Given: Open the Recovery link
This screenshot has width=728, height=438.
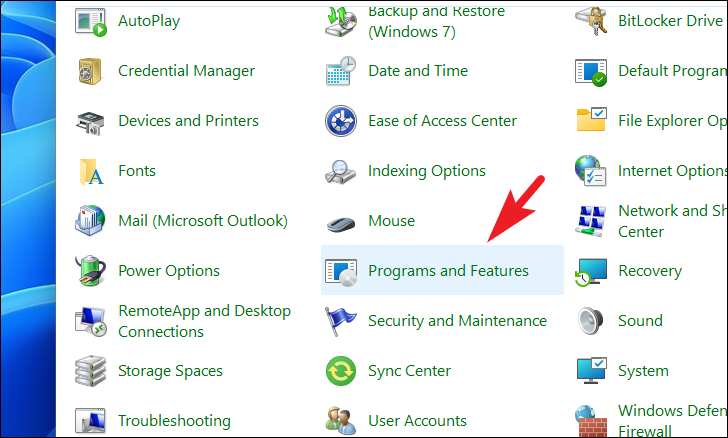Looking at the screenshot, I should (650, 271).
